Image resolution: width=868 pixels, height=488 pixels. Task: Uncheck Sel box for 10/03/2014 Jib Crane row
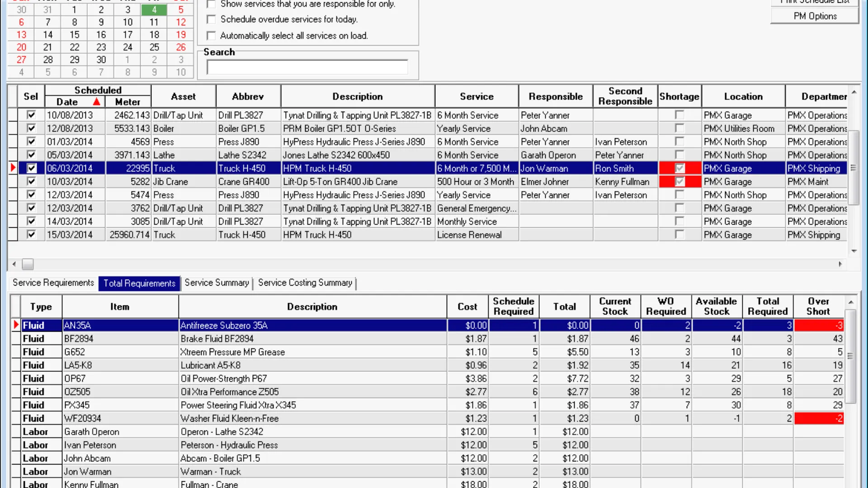click(31, 182)
